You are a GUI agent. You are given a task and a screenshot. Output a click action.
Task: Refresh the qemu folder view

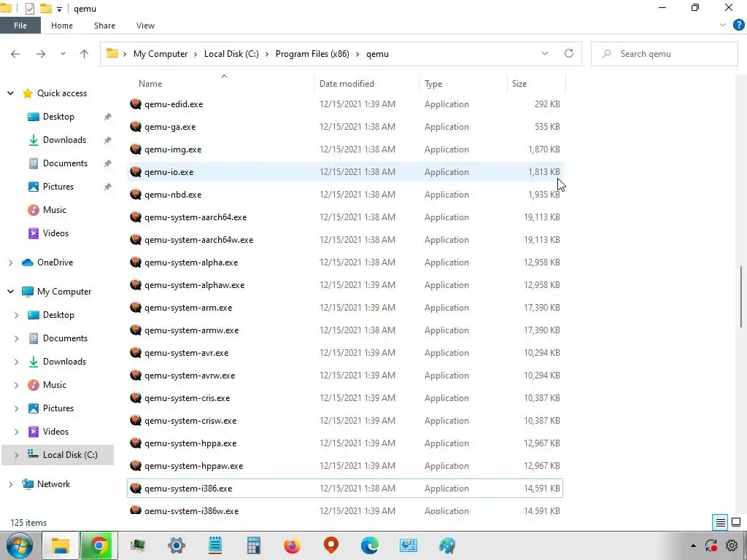coord(569,53)
